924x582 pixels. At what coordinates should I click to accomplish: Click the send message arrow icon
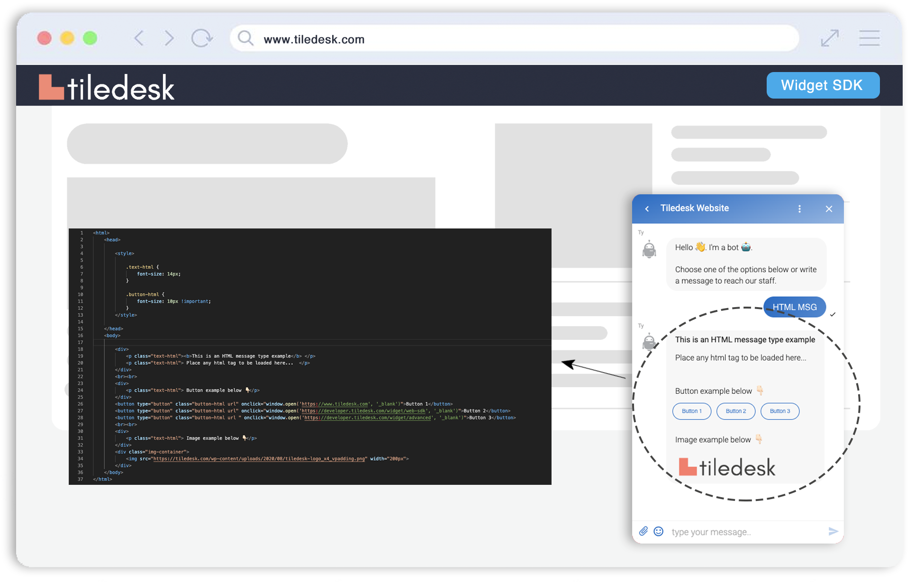pos(833,531)
